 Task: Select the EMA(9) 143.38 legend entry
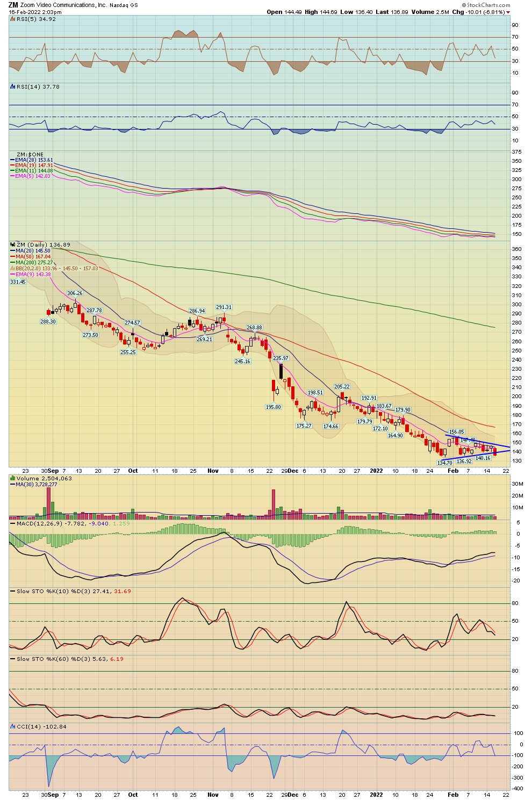[33, 274]
